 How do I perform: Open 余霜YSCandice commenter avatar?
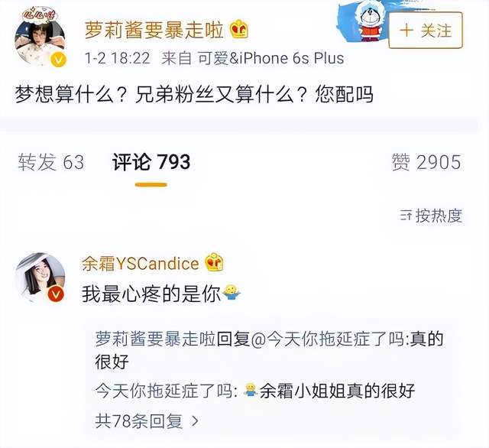coord(40,278)
